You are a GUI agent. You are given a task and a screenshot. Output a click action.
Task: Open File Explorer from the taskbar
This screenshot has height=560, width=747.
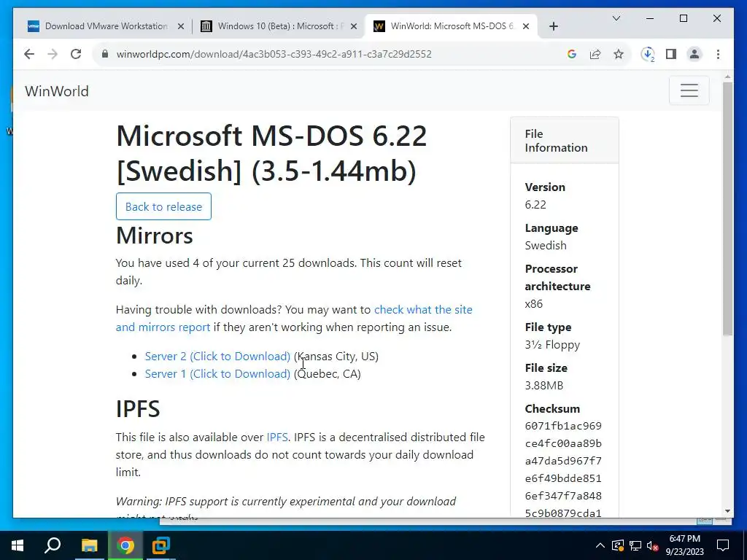click(x=89, y=545)
